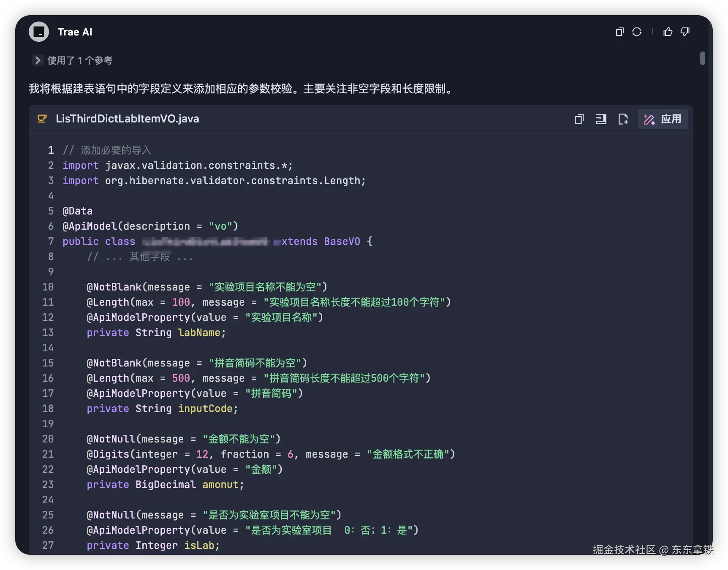Create a new file from the code snippet icon
Viewport: 728px width, 570px height.
[x=623, y=119]
